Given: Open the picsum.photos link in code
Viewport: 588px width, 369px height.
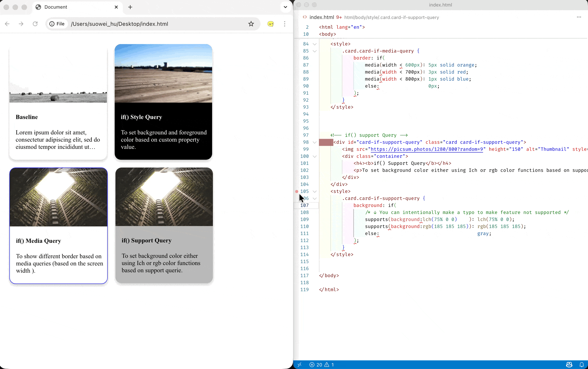Looking at the screenshot, I should [x=426, y=149].
